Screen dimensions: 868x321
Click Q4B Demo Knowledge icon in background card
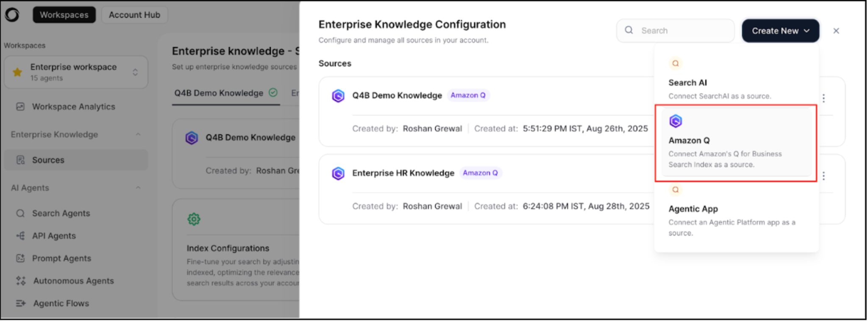[192, 138]
